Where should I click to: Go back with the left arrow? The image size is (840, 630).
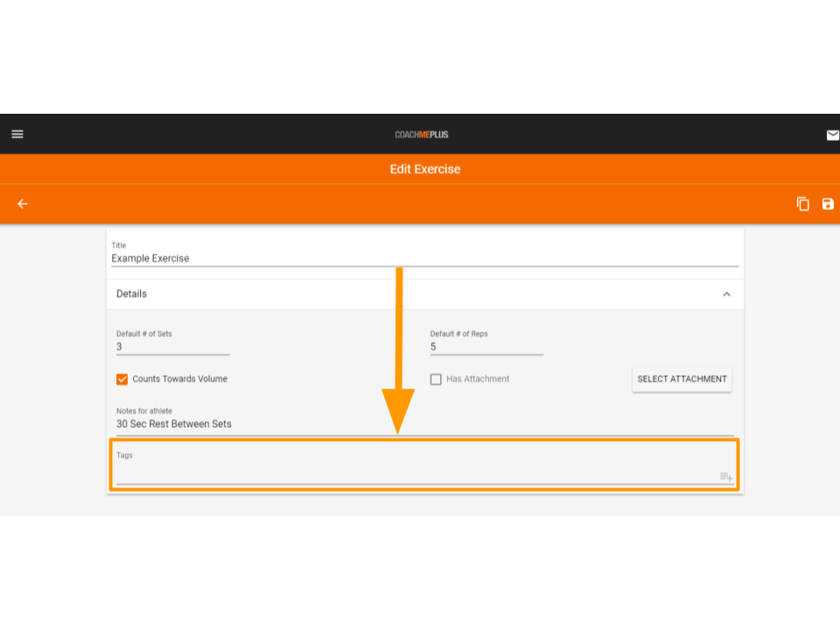coord(23,204)
